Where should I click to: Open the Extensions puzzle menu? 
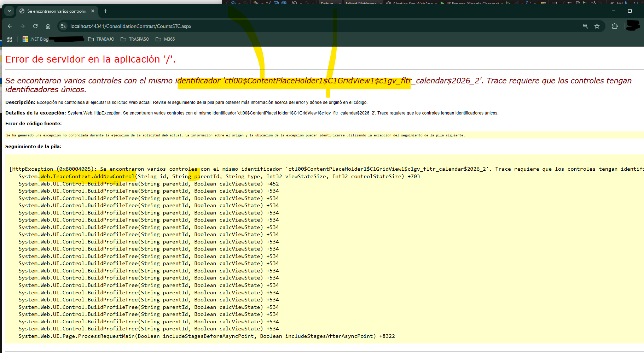point(615,26)
